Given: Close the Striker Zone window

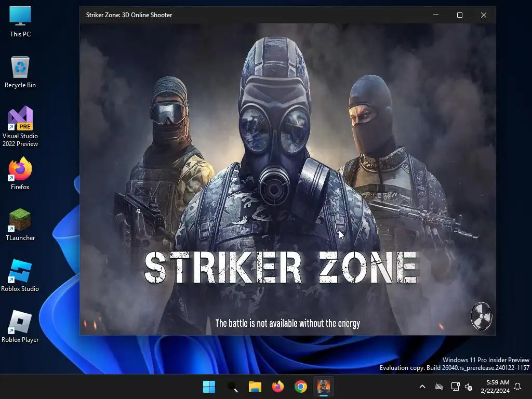Looking at the screenshot, I should 484,15.
